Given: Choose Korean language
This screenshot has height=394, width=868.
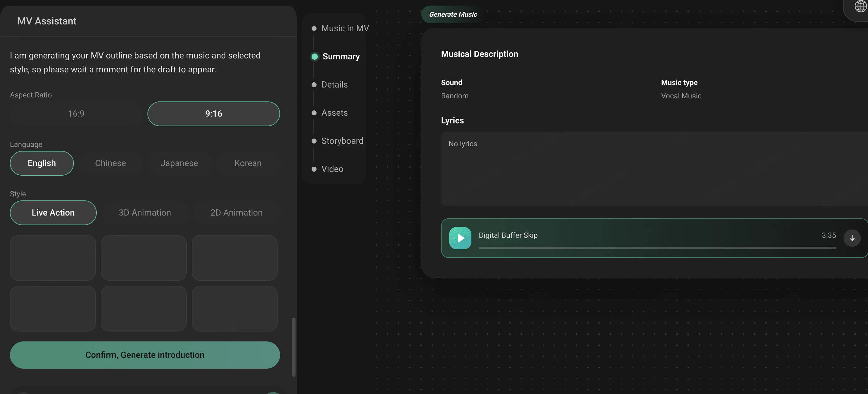Looking at the screenshot, I should pos(248,163).
